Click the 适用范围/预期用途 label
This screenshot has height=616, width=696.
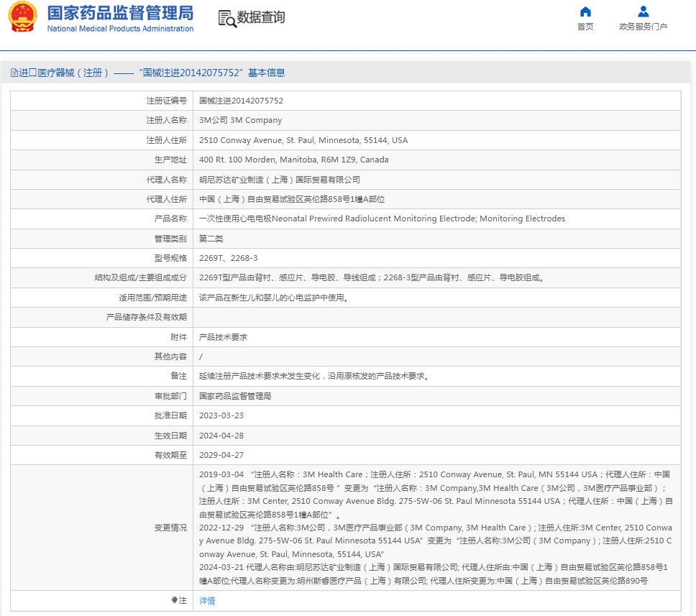152,298
